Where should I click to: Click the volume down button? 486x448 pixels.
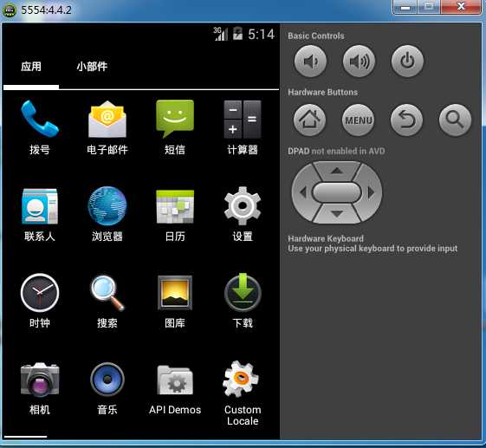(x=310, y=62)
